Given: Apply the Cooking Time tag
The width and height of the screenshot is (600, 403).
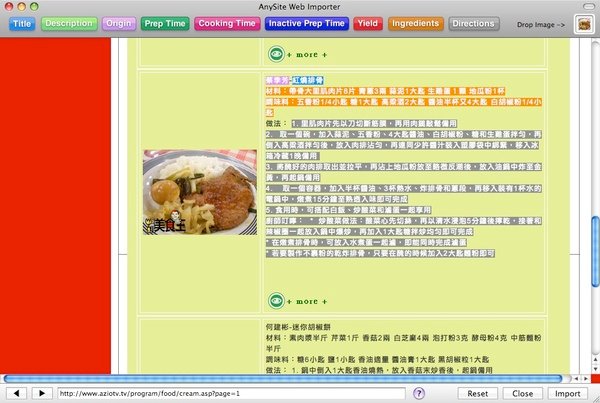Looking at the screenshot, I should click(x=227, y=24).
